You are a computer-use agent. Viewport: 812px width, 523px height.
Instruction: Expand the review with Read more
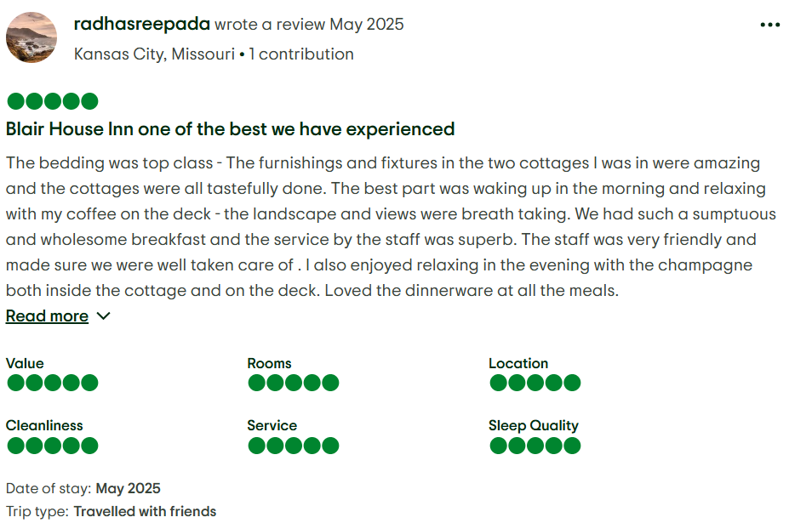pos(47,316)
